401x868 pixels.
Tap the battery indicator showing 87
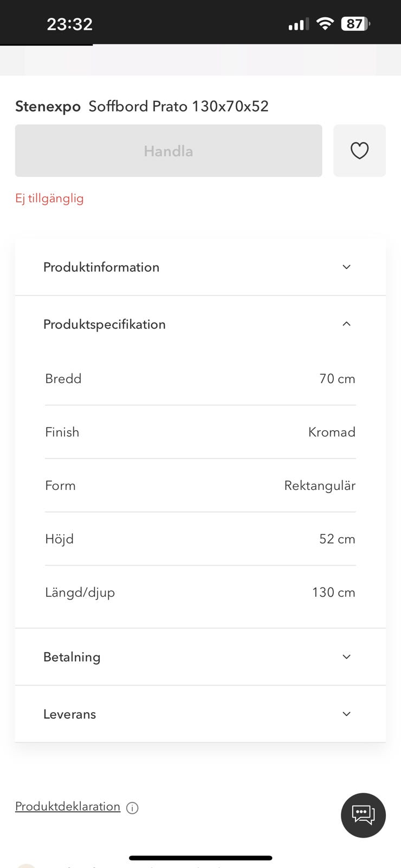355,24
